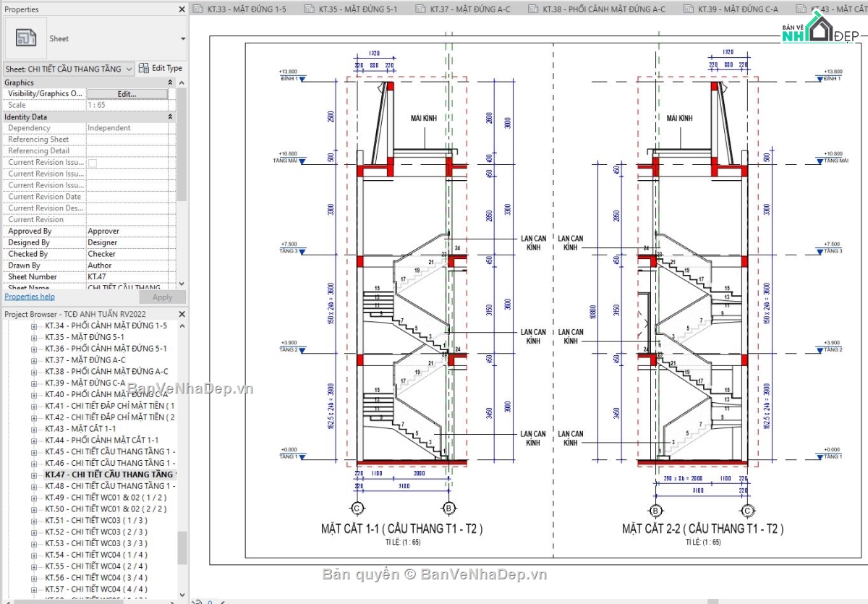Click the KT.50 sheet icon in Project Browser
868x604 pixels.
click(x=33, y=509)
